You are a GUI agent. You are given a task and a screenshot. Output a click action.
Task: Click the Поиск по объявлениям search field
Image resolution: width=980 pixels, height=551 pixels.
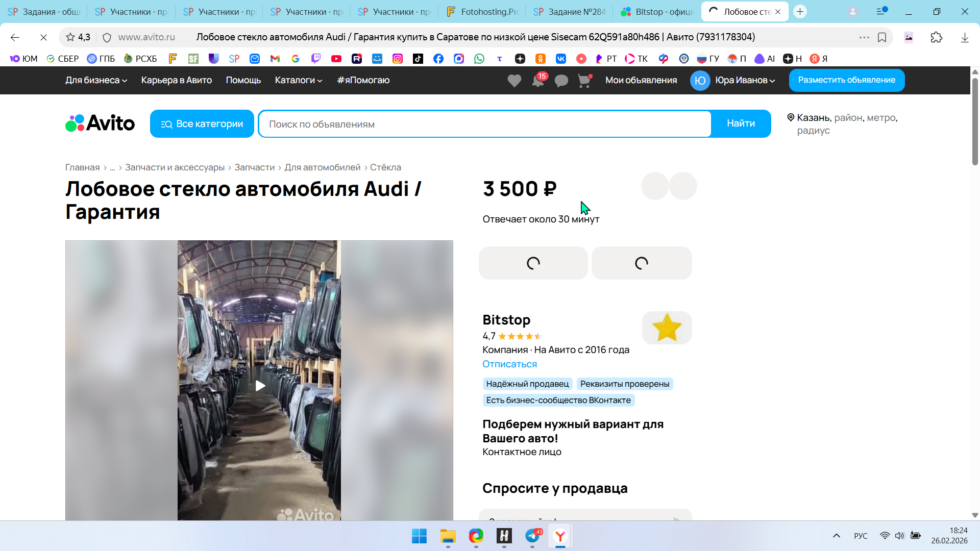[485, 124]
